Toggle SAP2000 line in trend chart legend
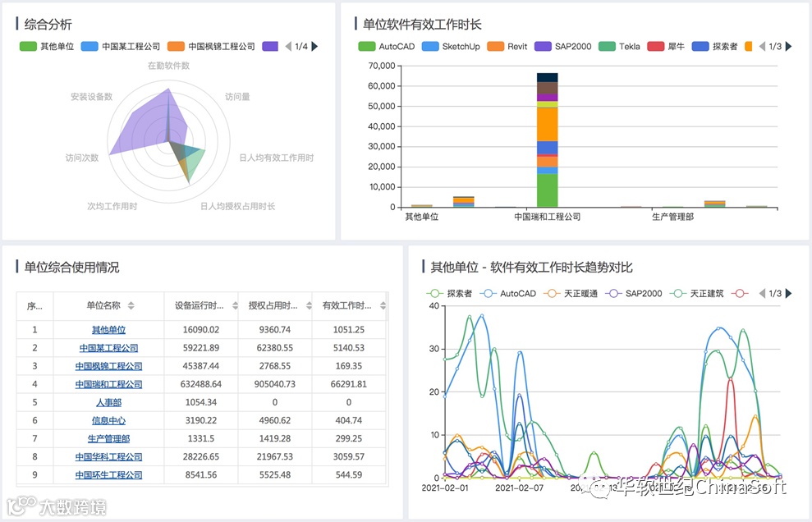Viewport: 812px width, 522px height. point(633,294)
